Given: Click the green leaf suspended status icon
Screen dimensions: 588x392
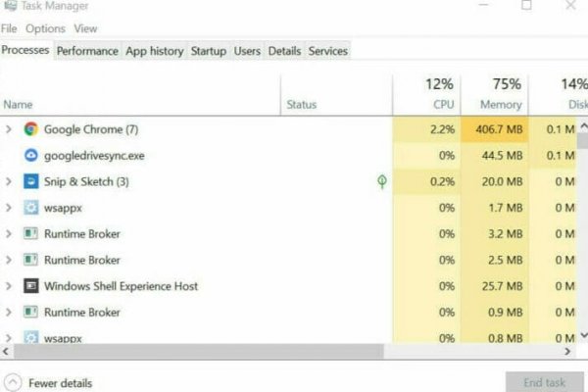Looking at the screenshot, I should [381, 181].
